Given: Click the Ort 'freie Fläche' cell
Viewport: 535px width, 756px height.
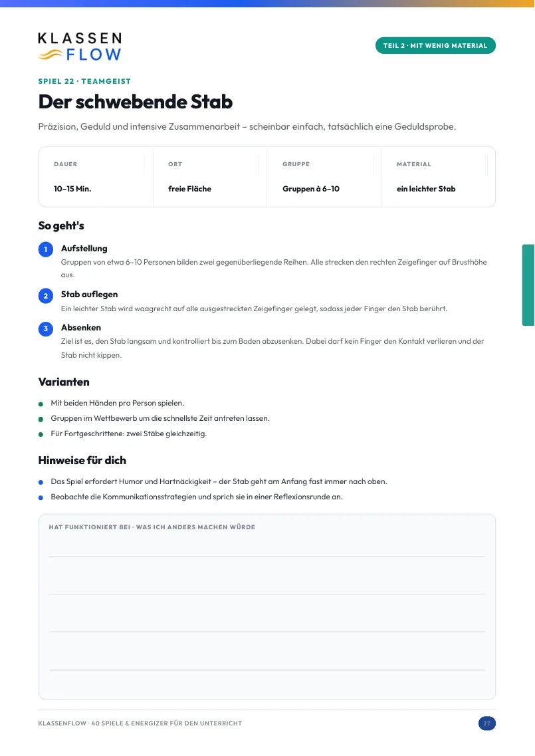Looking at the screenshot, I should 210,177.
